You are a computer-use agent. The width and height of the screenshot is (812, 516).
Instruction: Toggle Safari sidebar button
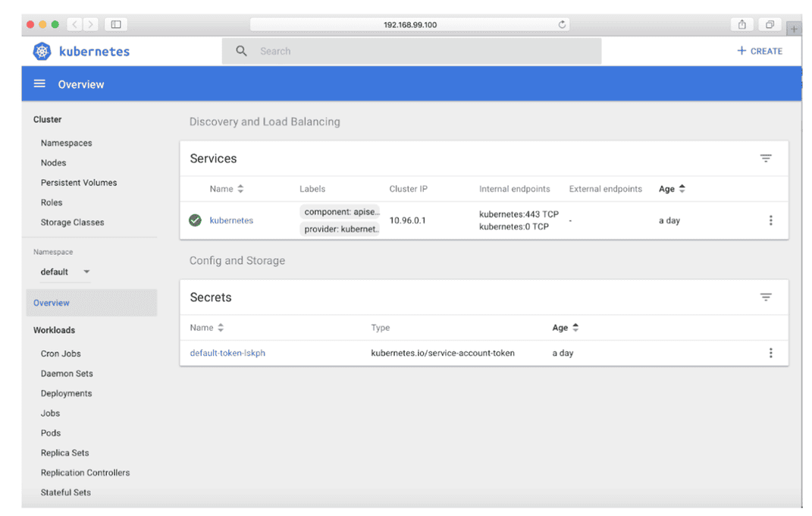point(116,24)
